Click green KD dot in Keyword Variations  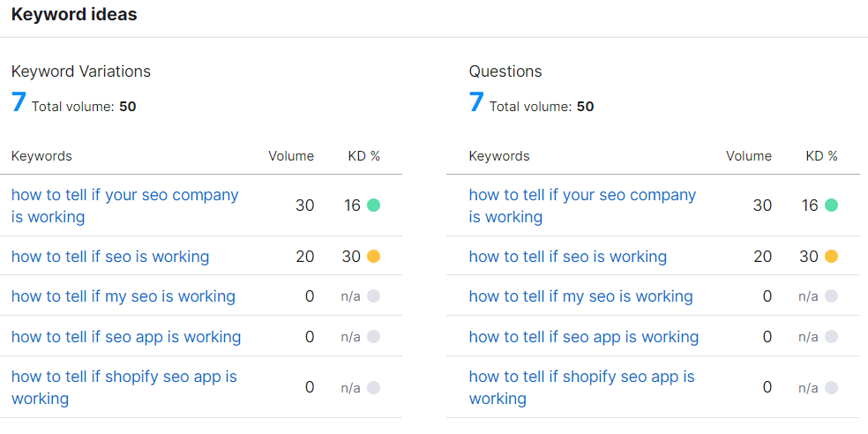(x=373, y=206)
